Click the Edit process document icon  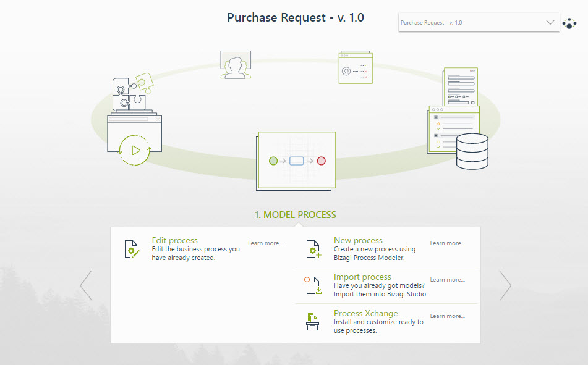pyautogui.click(x=132, y=249)
